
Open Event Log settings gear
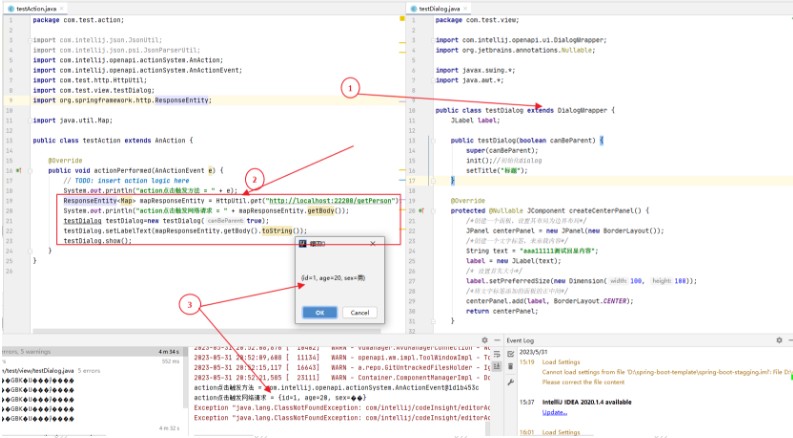[x=779, y=340]
